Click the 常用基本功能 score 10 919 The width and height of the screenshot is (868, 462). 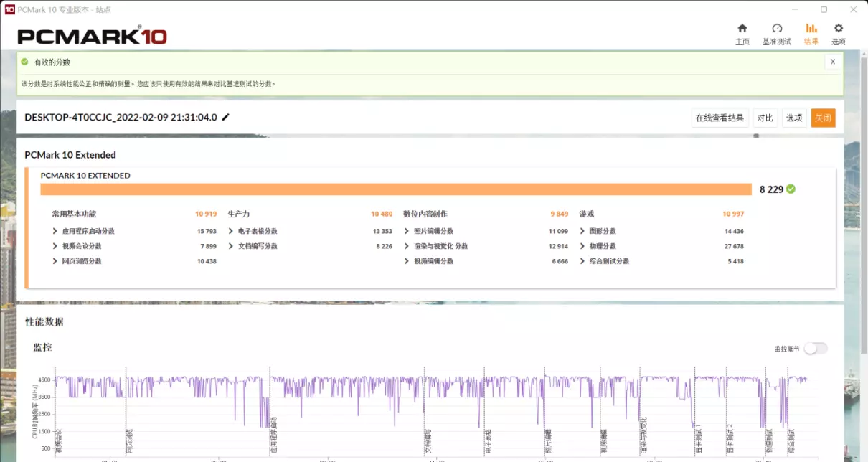click(x=206, y=214)
